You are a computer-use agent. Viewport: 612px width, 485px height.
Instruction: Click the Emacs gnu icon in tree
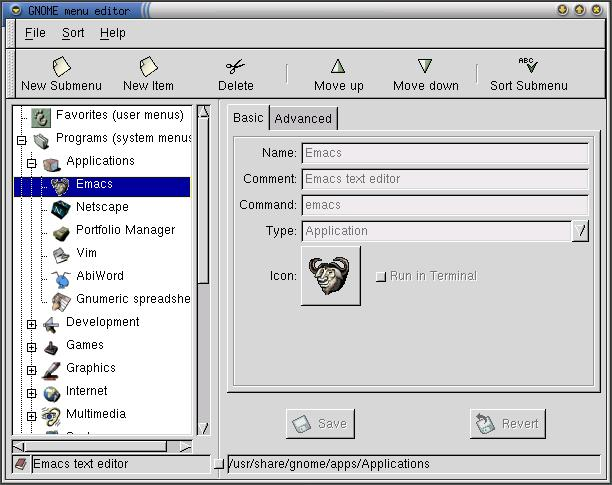(x=60, y=187)
